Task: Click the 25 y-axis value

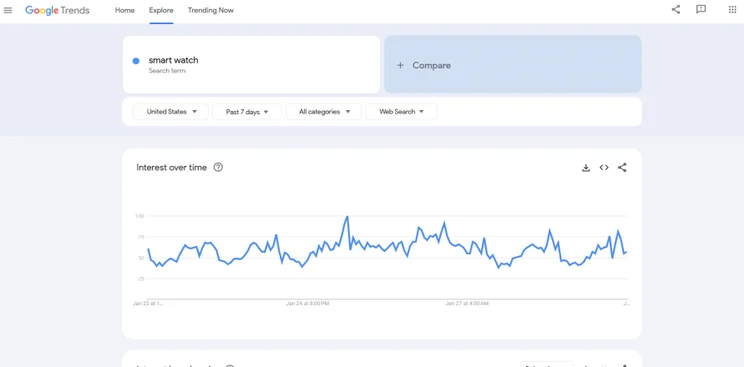Action: click(x=140, y=279)
